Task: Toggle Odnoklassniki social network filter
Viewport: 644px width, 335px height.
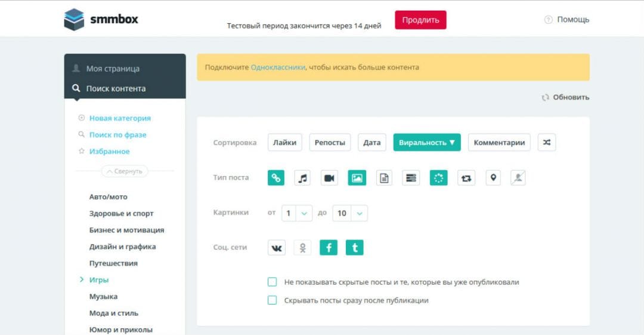Action: [x=303, y=248]
